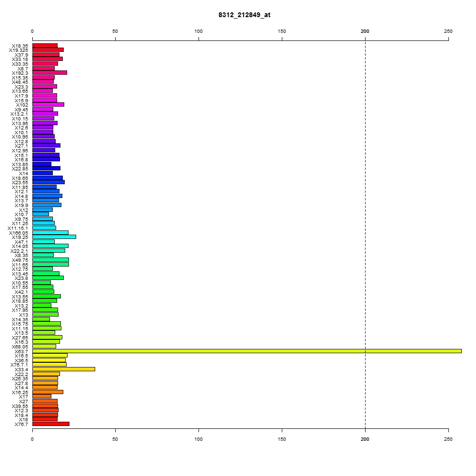Click the X68.05 label
476x476 pixels.
pos(20,347)
